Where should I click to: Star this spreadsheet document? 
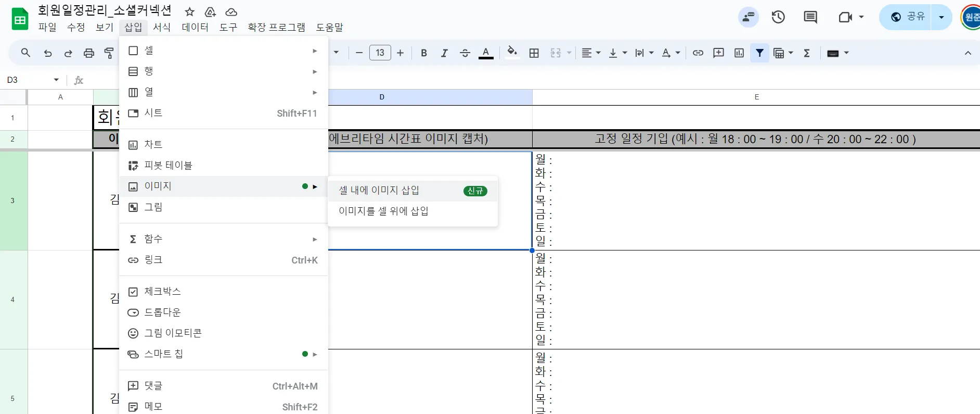[x=190, y=11]
